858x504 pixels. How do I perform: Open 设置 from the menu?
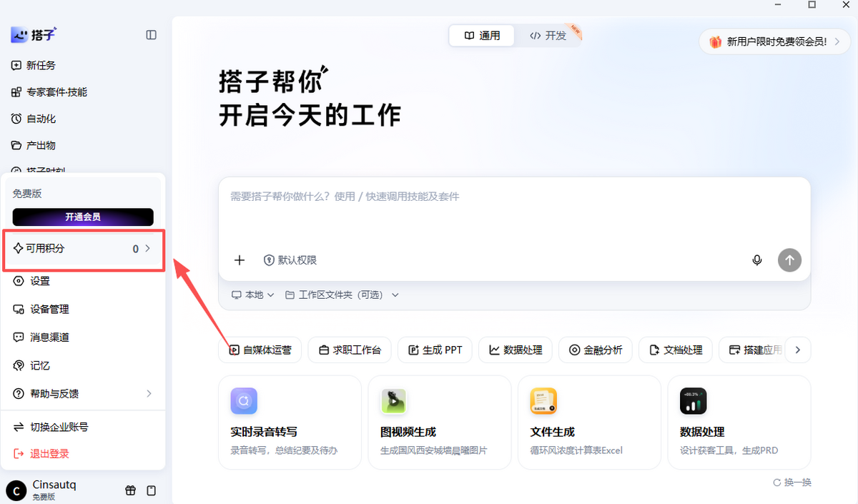83,281
